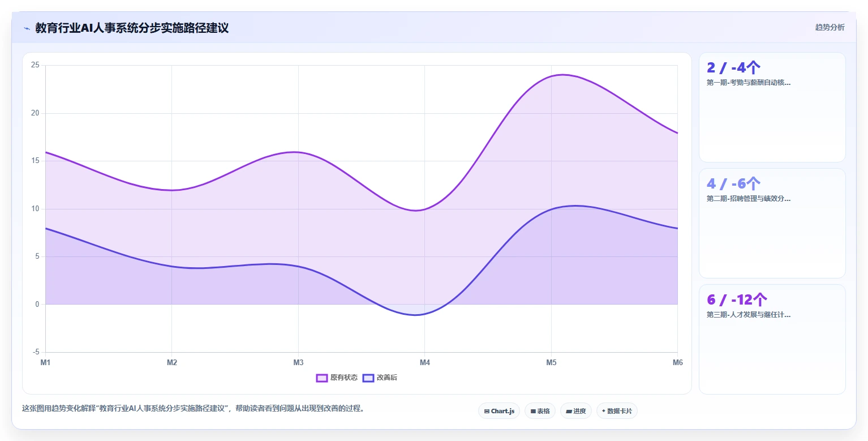Open the 趋势分析 label at top right
The image size is (868, 441).
pyautogui.click(x=830, y=27)
